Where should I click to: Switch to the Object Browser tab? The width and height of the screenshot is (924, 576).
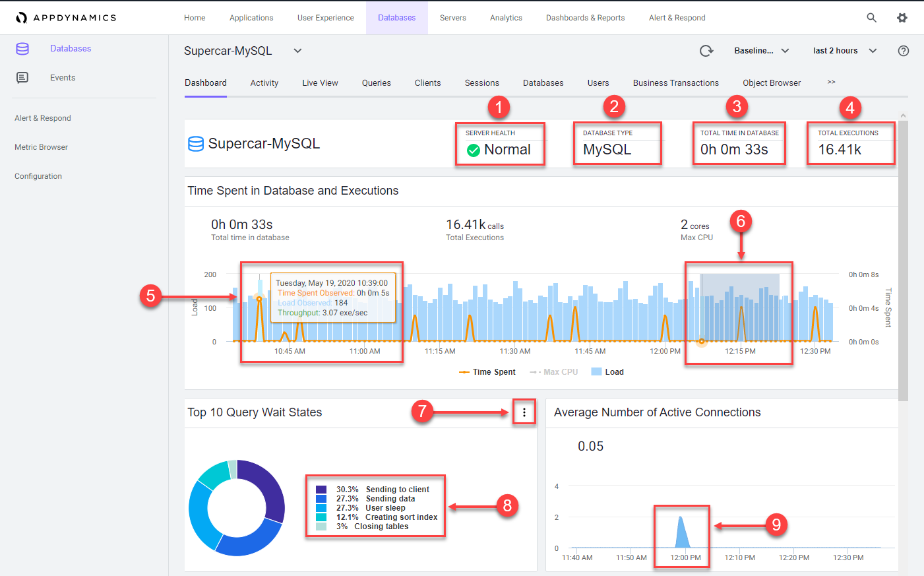point(772,83)
